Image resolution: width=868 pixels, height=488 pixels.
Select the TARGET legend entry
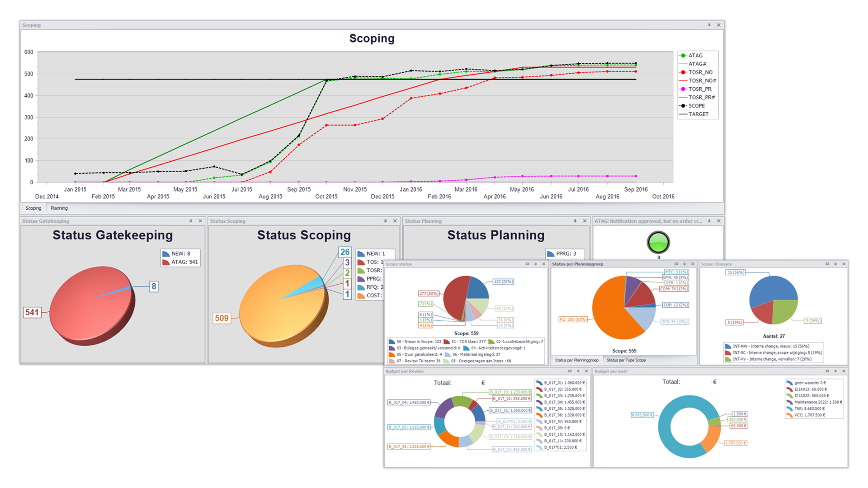(x=694, y=114)
